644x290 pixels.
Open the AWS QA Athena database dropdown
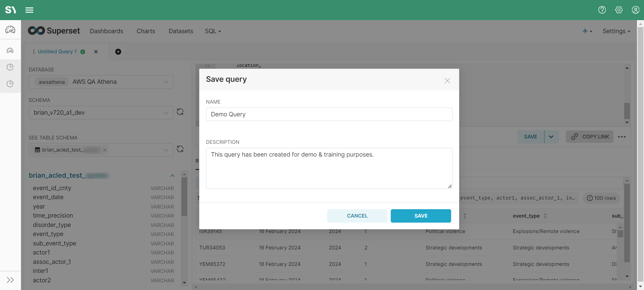101,82
